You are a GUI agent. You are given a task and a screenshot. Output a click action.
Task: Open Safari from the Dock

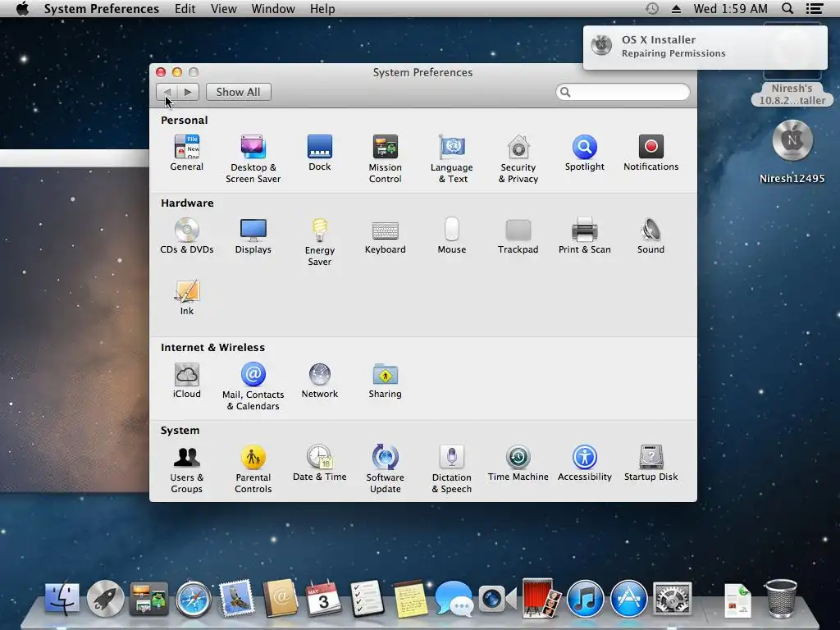(194, 598)
